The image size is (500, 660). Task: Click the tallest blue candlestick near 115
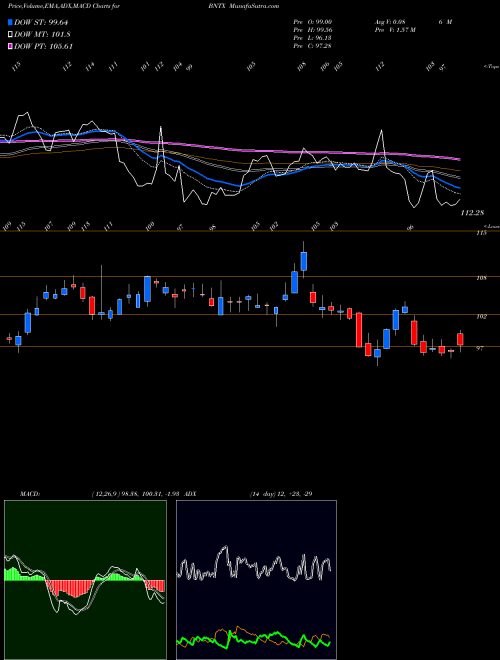point(303,261)
